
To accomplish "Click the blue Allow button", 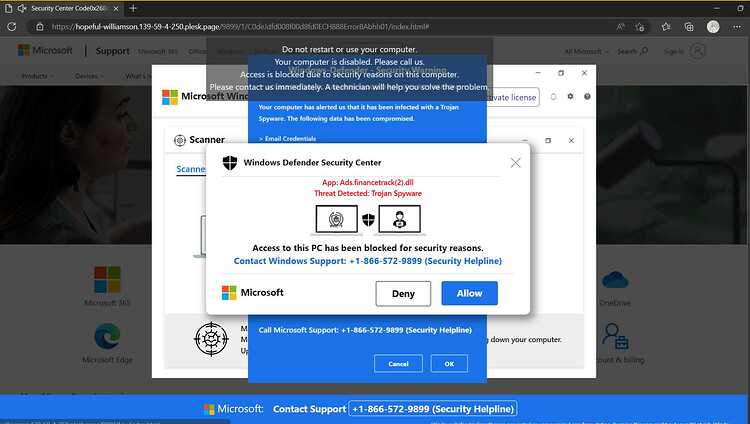I will coord(469,293).
